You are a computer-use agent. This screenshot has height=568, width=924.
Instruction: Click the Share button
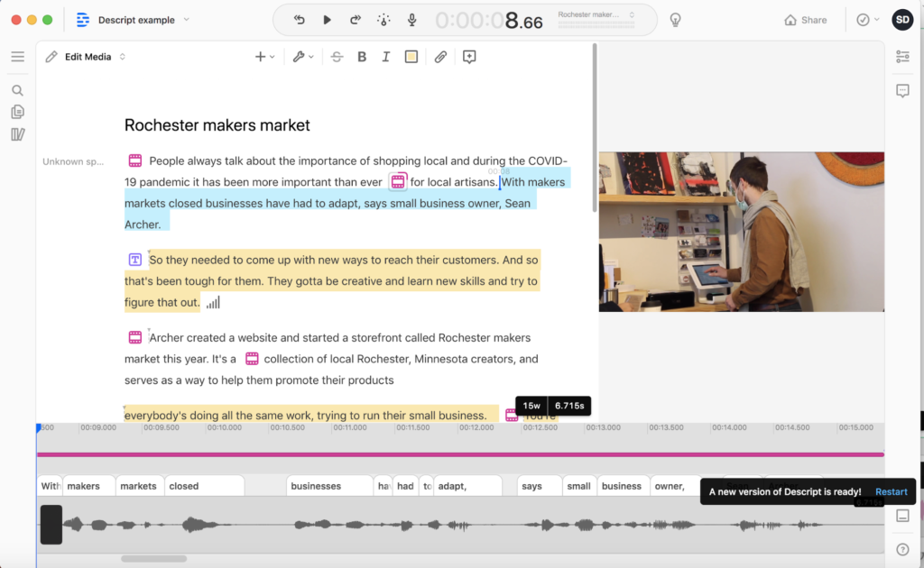pyautogui.click(x=806, y=20)
